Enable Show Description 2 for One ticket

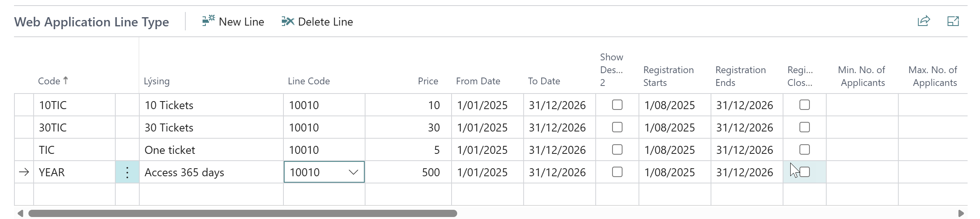[x=617, y=149]
